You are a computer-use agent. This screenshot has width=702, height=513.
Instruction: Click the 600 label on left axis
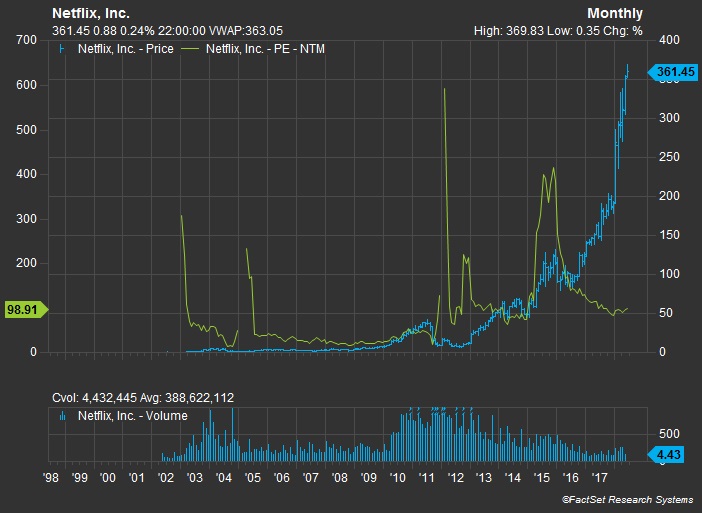pos(26,85)
